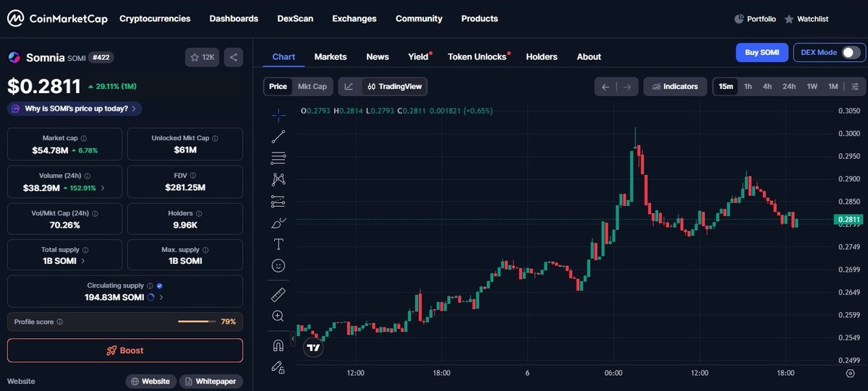The width and height of the screenshot is (868, 391).
Task: Click the Buy SOMI button
Action: tap(762, 52)
